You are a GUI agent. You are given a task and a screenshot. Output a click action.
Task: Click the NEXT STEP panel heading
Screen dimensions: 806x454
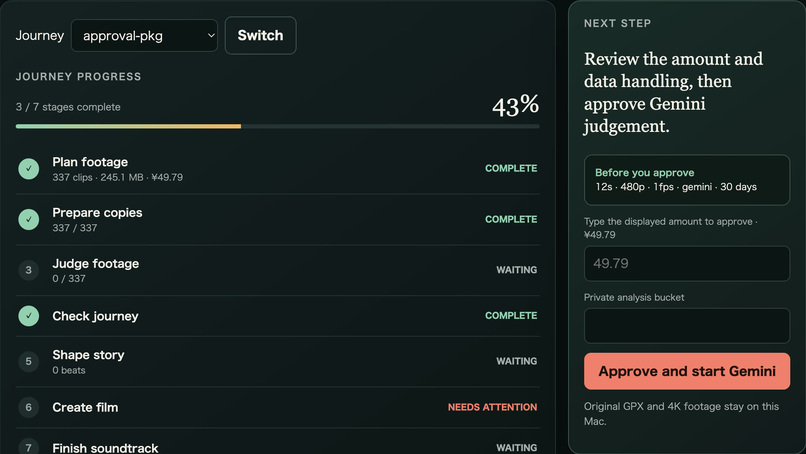[617, 23]
